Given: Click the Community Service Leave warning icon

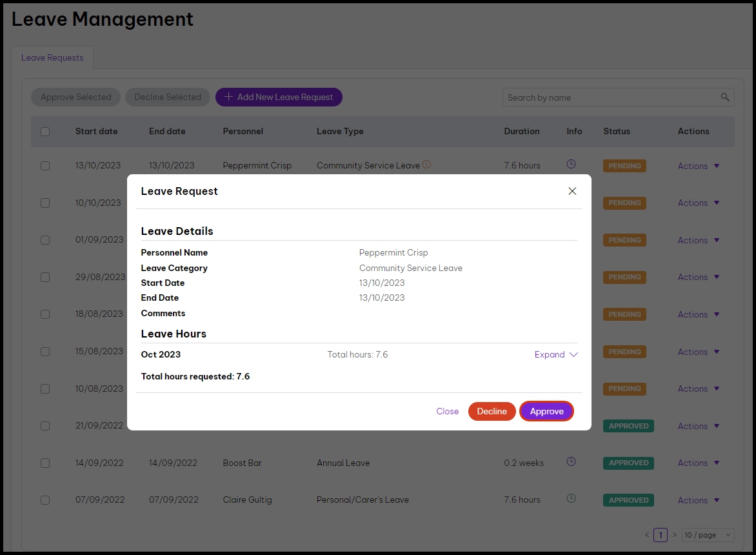Looking at the screenshot, I should click(x=426, y=165).
